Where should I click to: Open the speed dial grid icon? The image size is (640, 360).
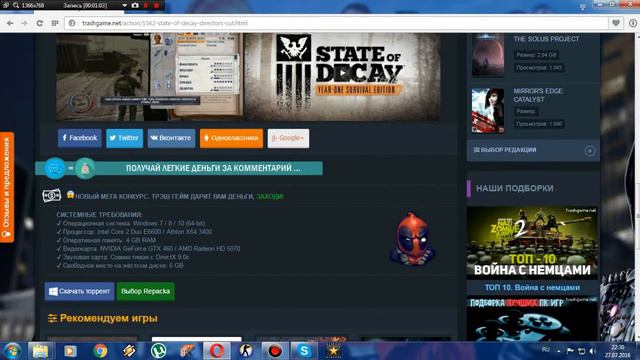pyautogui.click(x=55, y=23)
